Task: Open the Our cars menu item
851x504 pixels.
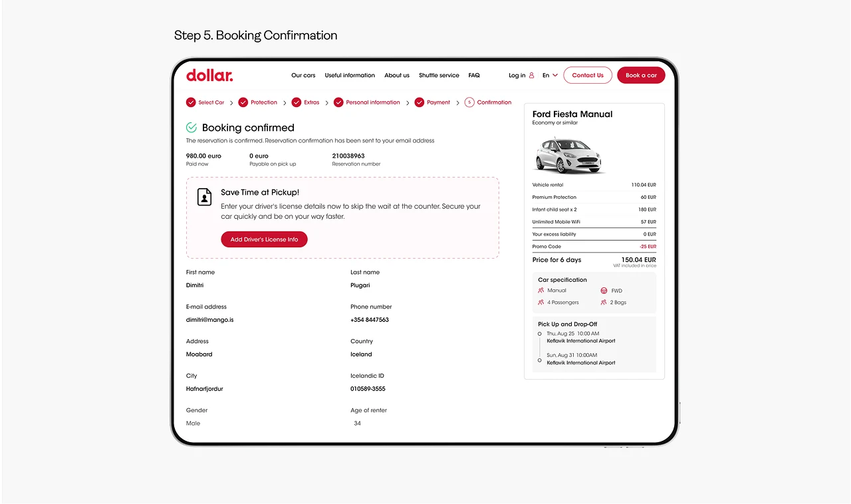Action: point(303,75)
